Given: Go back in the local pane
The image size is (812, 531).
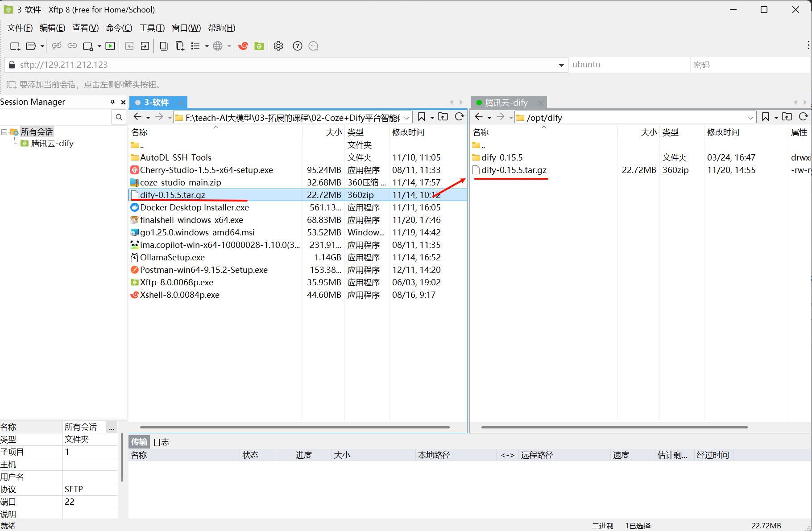Looking at the screenshot, I should (137, 117).
